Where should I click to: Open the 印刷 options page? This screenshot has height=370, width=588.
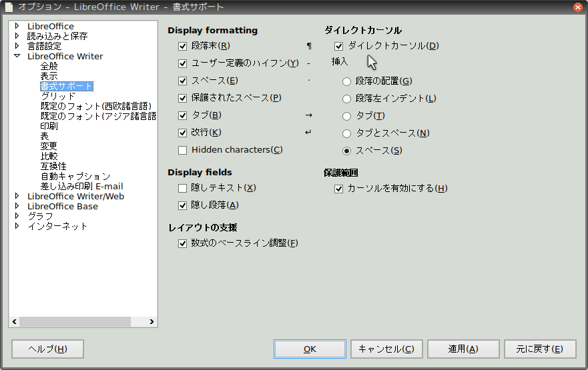(49, 126)
